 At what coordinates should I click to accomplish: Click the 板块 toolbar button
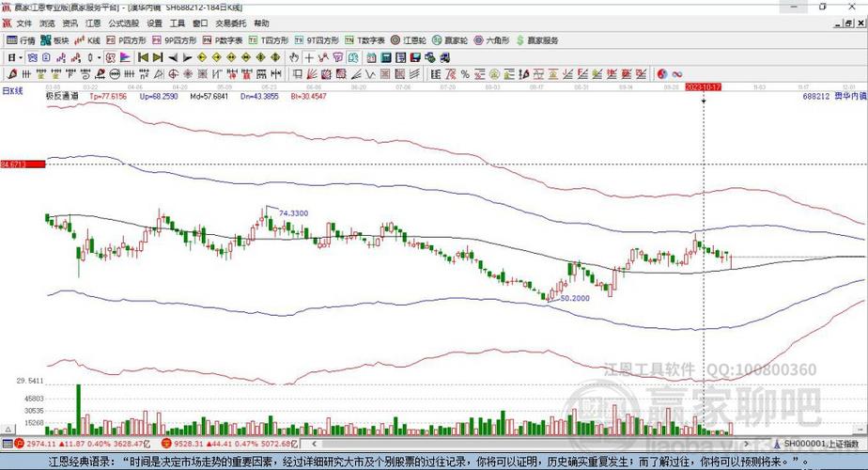click(54, 40)
